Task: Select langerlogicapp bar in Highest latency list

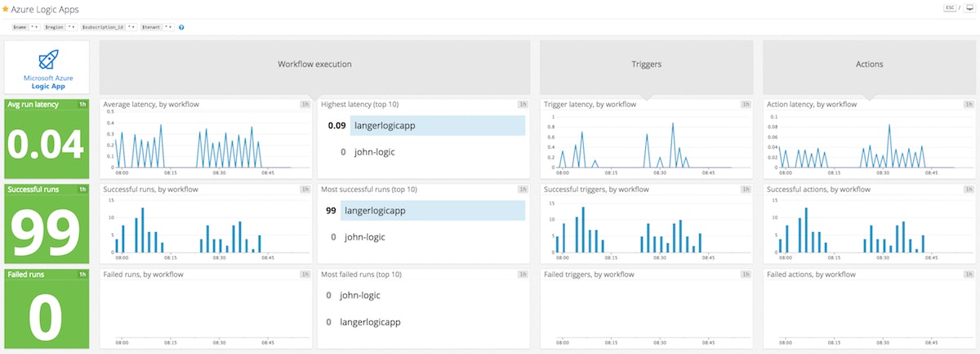Action: click(x=437, y=125)
